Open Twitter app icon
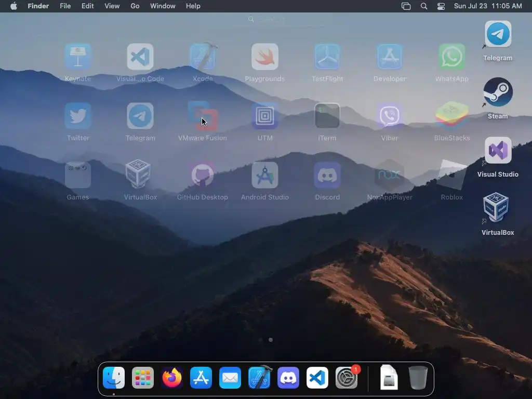Image resolution: width=532 pixels, height=399 pixels. (x=78, y=116)
